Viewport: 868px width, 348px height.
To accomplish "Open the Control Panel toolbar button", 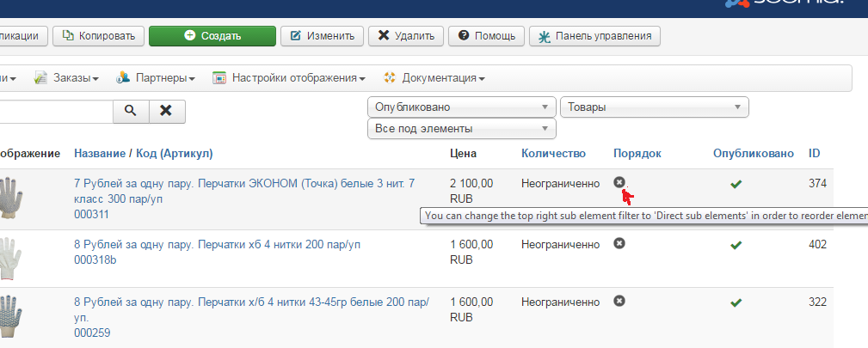I will (594, 36).
